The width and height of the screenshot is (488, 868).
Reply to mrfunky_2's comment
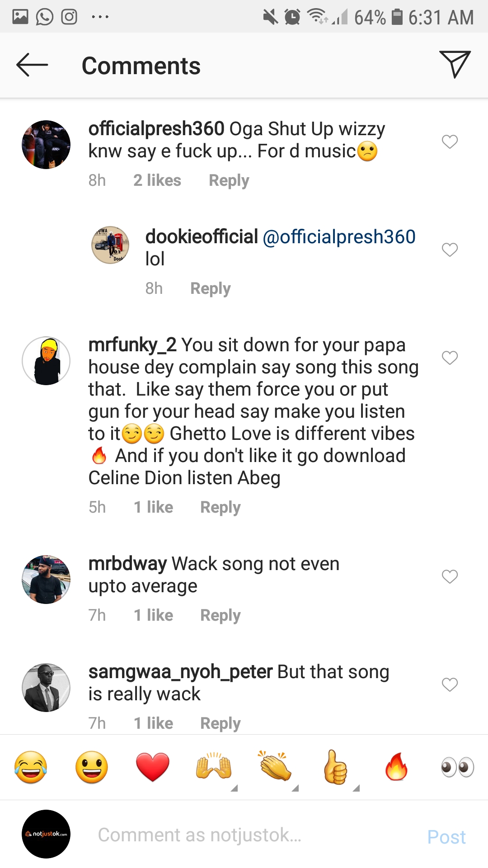click(x=220, y=507)
